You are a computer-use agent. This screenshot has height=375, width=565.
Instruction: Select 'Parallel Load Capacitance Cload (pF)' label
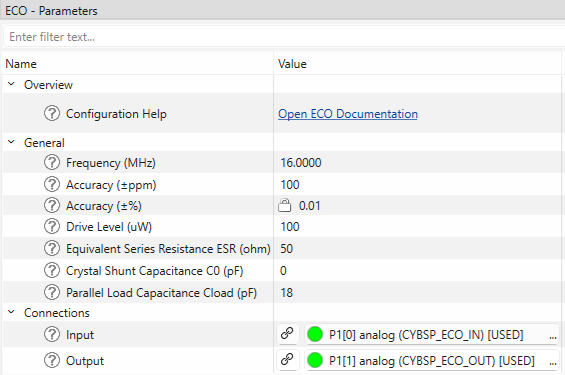(161, 293)
